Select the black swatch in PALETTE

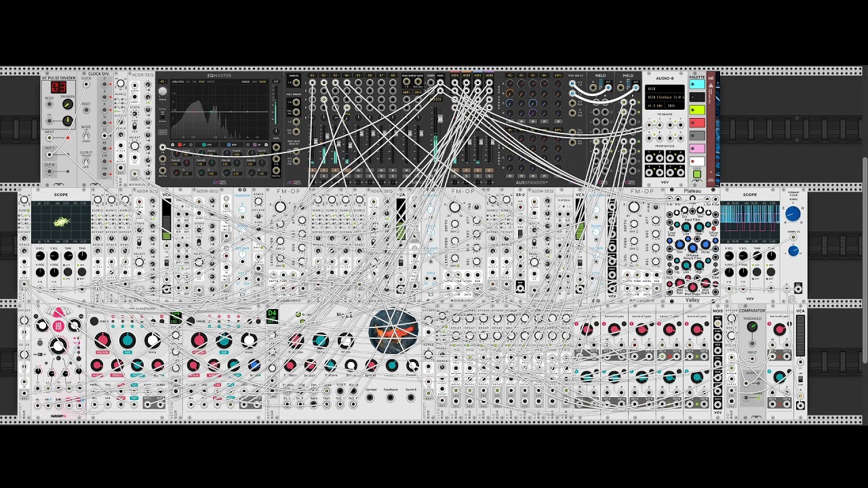(697, 97)
